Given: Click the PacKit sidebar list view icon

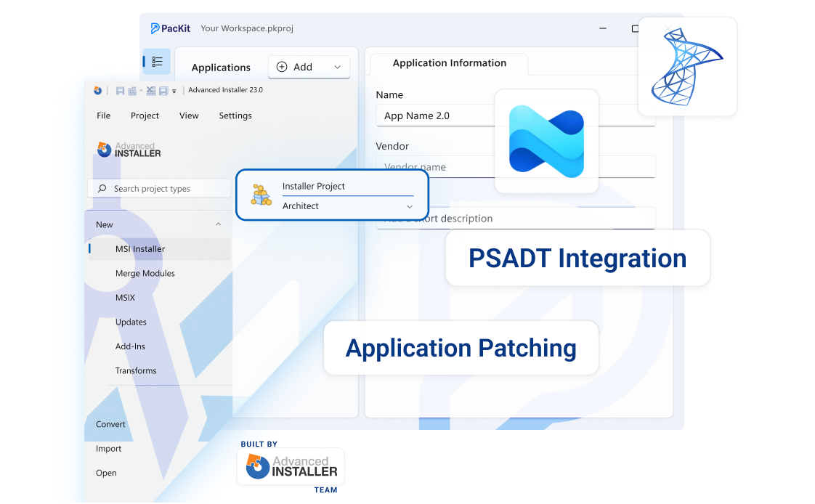Looking at the screenshot, I should [157, 62].
